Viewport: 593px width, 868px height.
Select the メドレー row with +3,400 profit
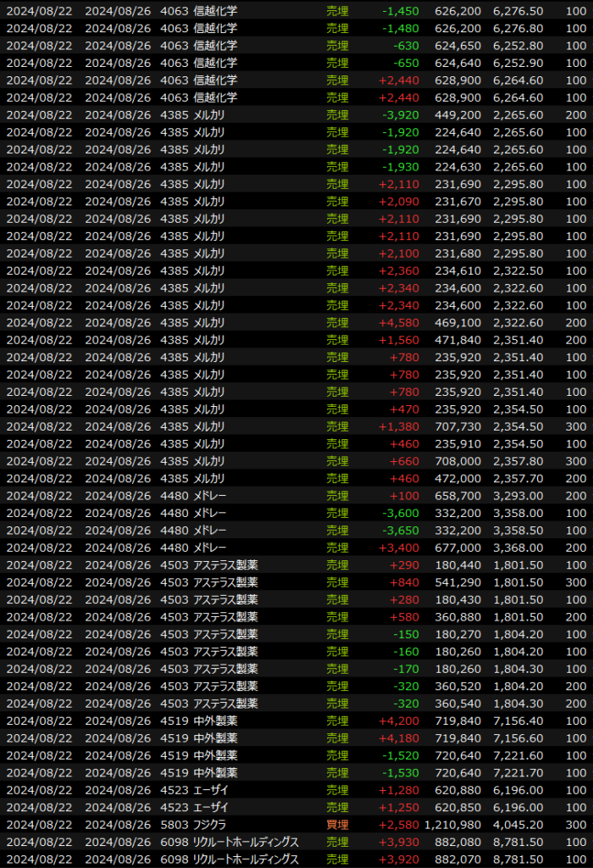pos(296,548)
